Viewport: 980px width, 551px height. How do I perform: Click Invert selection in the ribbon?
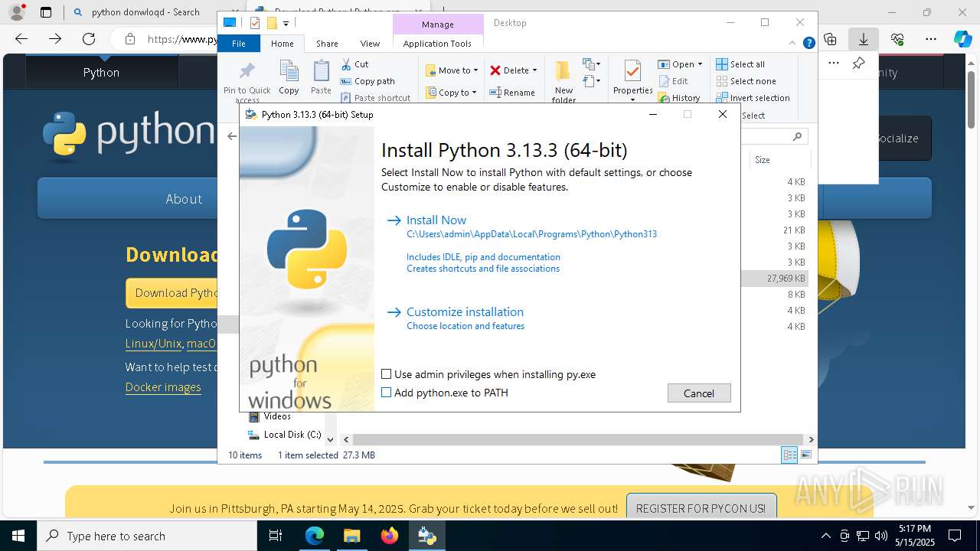[x=753, y=98]
